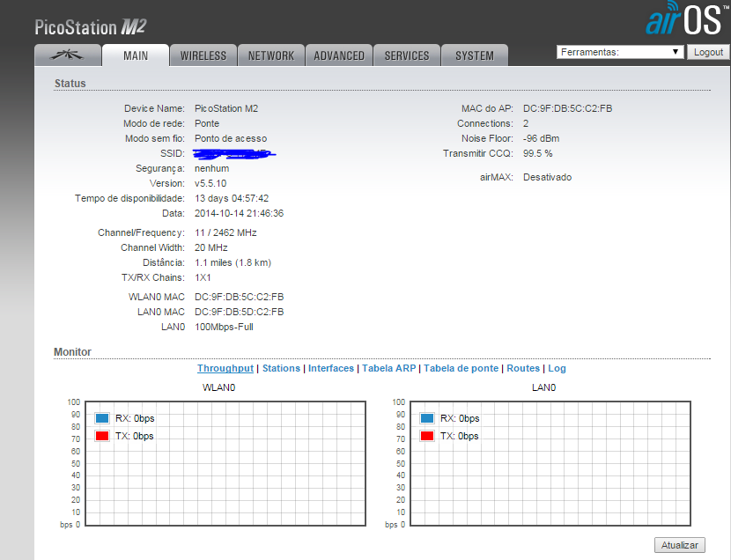731x560 pixels.
Task: Click the version value v5.5.10
Action: point(210,183)
